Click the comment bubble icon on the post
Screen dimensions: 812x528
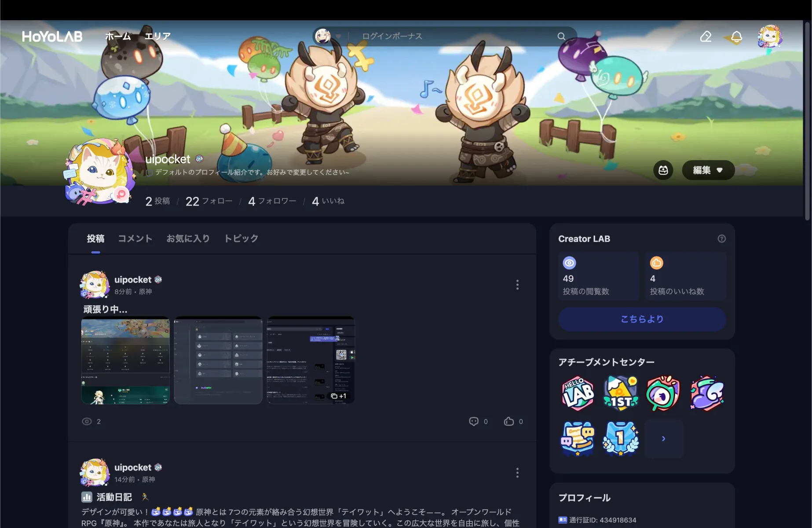click(x=473, y=421)
